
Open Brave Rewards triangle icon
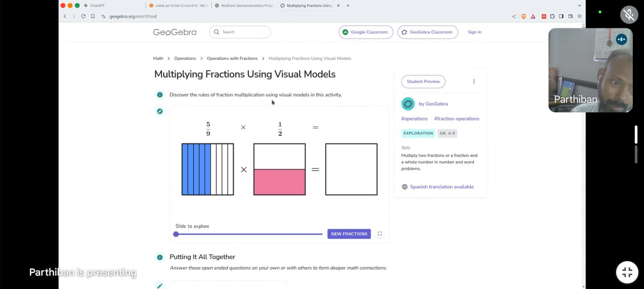click(x=532, y=16)
